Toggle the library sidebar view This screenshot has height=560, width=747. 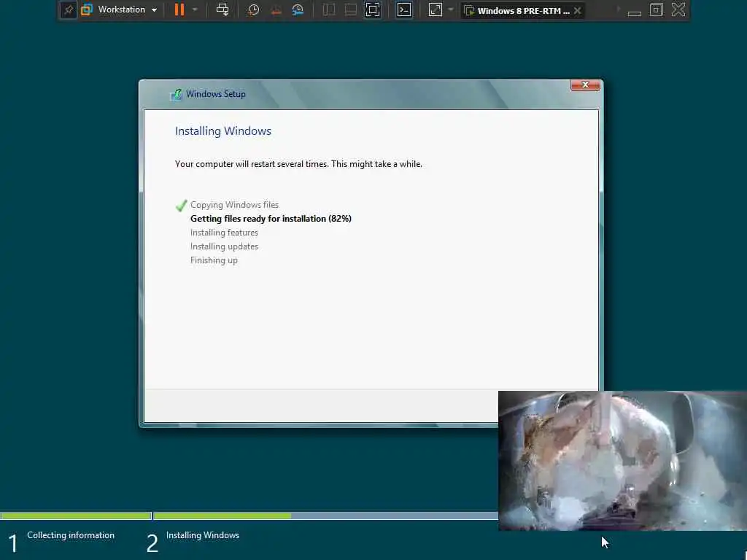click(329, 9)
